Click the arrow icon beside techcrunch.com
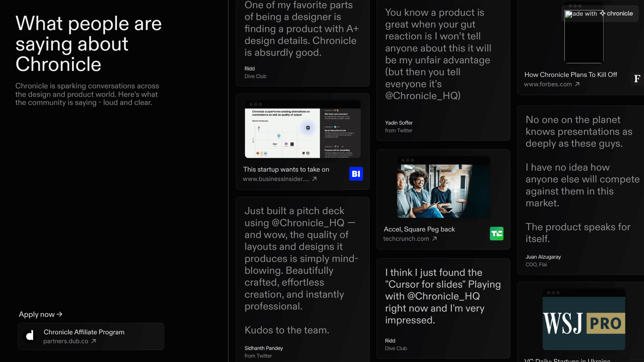The image size is (644, 362). (434, 239)
